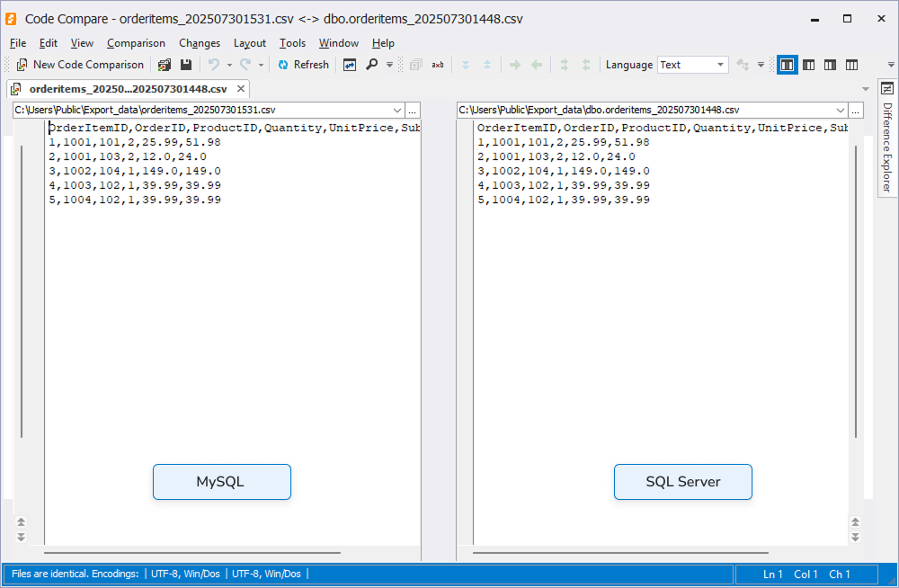The width and height of the screenshot is (899, 588).
Task: Save the file with the floppy disk icon
Action: pos(186,65)
